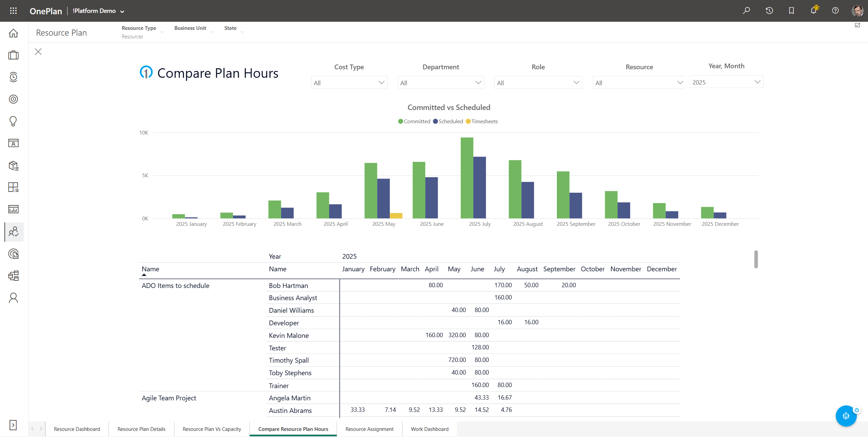This screenshot has width=868, height=437.
Task: Open the history icon in the top bar
Action: (x=769, y=11)
